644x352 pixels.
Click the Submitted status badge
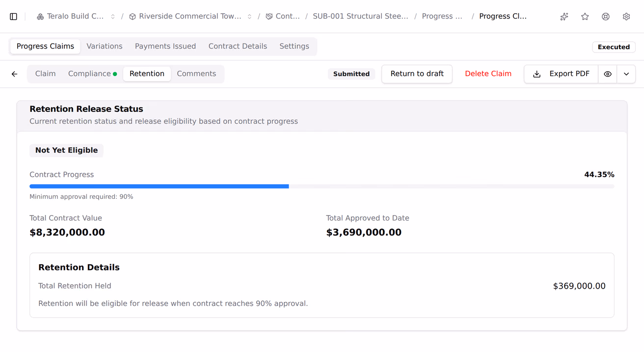351,74
